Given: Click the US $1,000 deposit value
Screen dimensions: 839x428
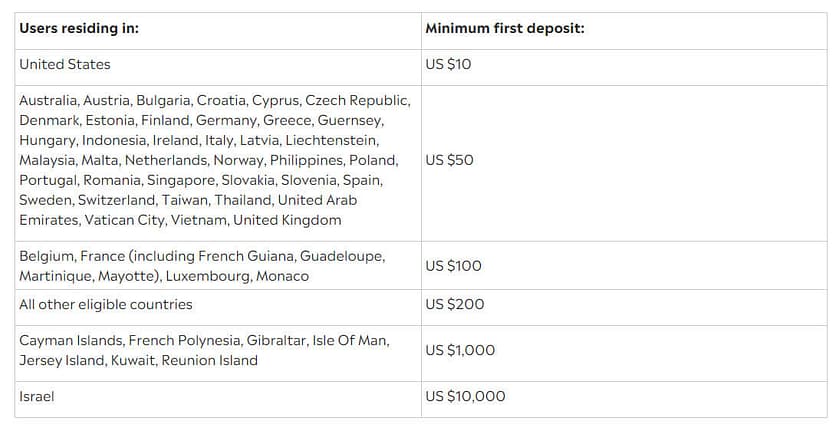Looking at the screenshot, I should [460, 350].
